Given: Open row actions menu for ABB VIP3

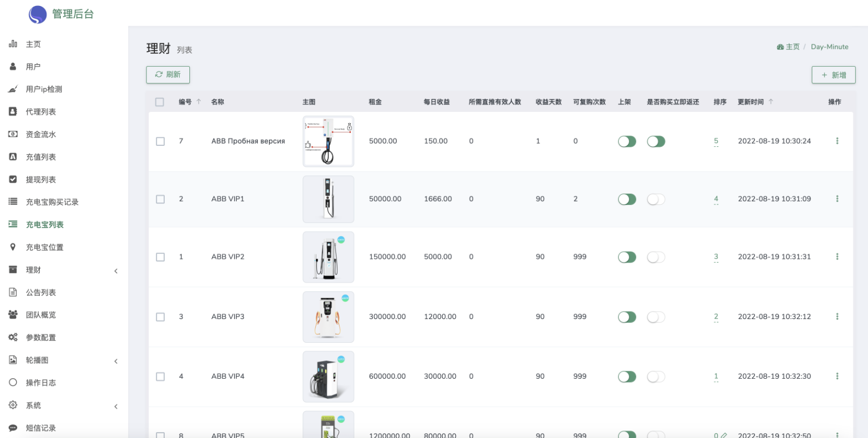Looking at the screenshot, I should 837,316.
